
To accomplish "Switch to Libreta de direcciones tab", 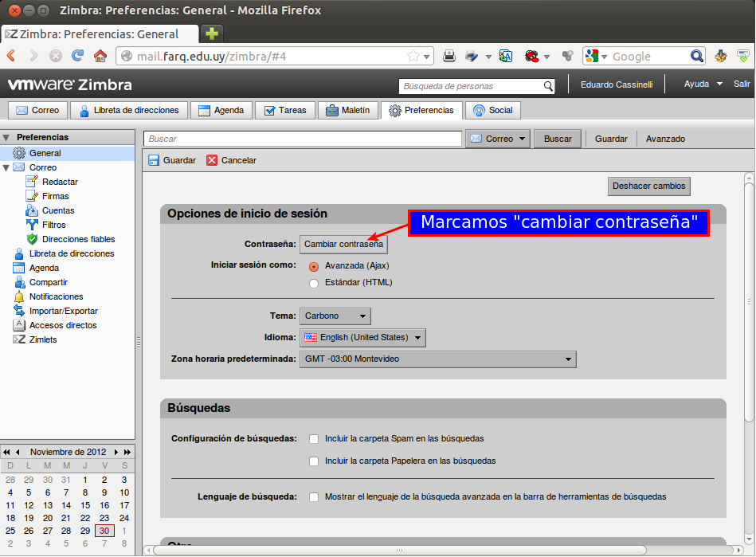I will 129,111.
